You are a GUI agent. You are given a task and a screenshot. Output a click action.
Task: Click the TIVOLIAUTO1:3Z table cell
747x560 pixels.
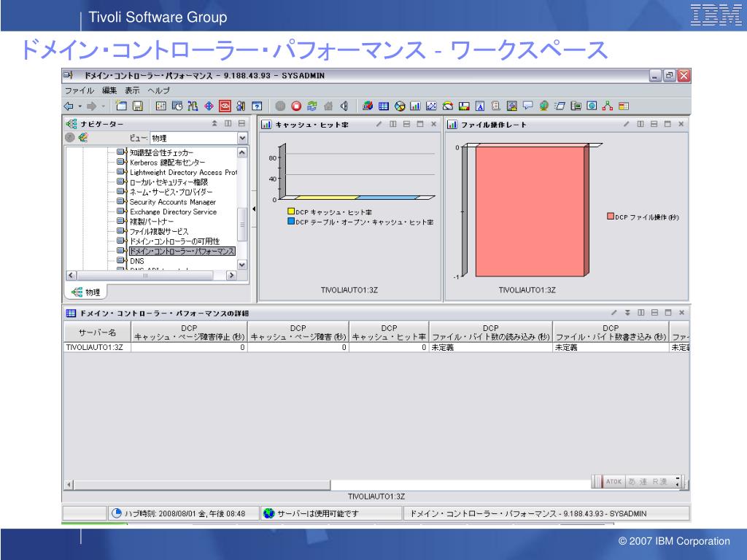pos(97,347)
